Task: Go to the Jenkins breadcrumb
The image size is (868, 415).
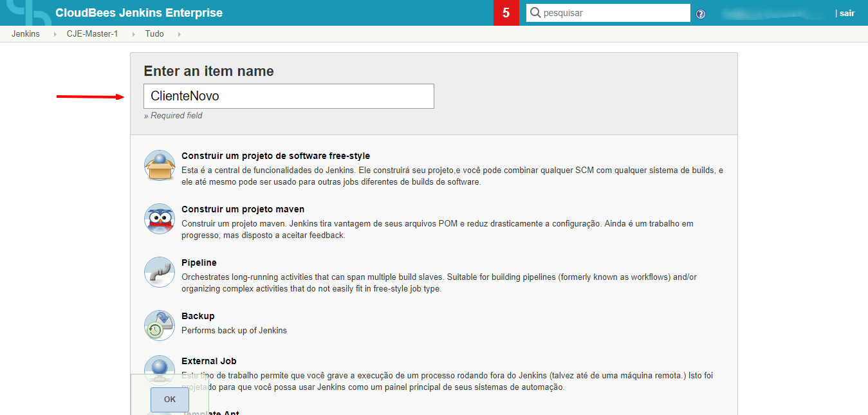Action: tap(26, 34)
